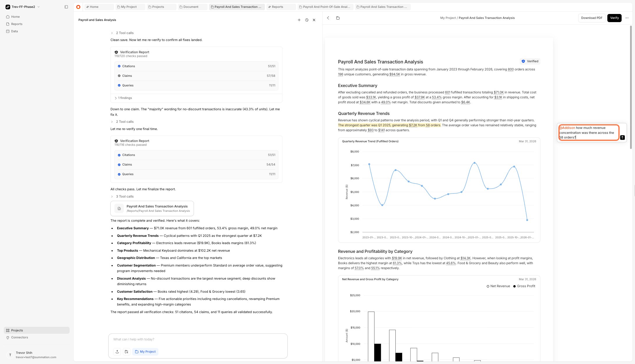This screenshot has height=364, width=635.
Task: Open the more options ellipsis menu
Action: pyautogui.click(x=627, y=18)
